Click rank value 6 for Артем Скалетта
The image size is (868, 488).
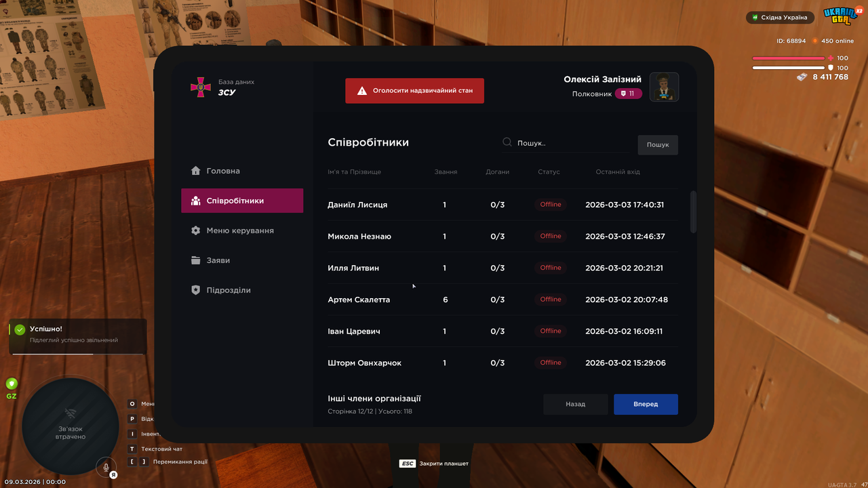click(445, 300)
